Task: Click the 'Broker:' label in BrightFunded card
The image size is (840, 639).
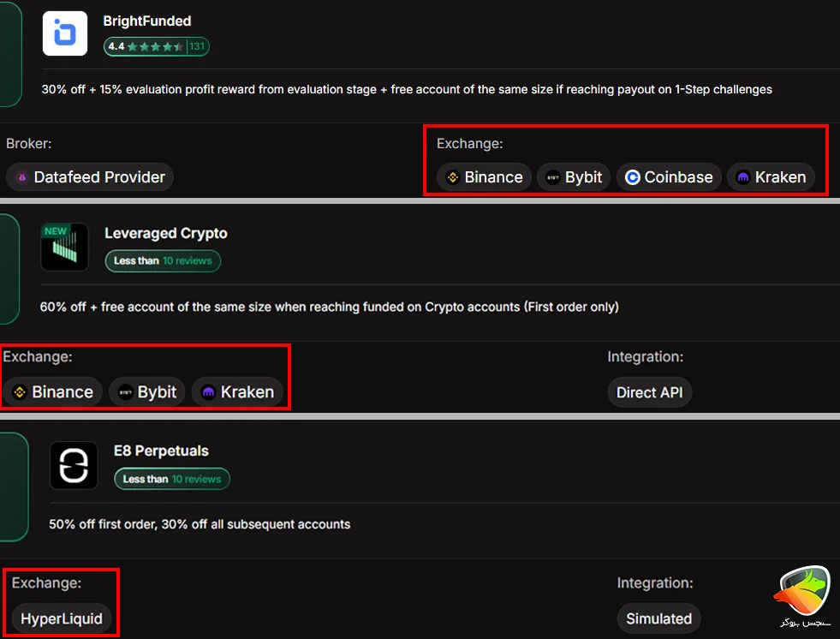Action: [29, 144]
